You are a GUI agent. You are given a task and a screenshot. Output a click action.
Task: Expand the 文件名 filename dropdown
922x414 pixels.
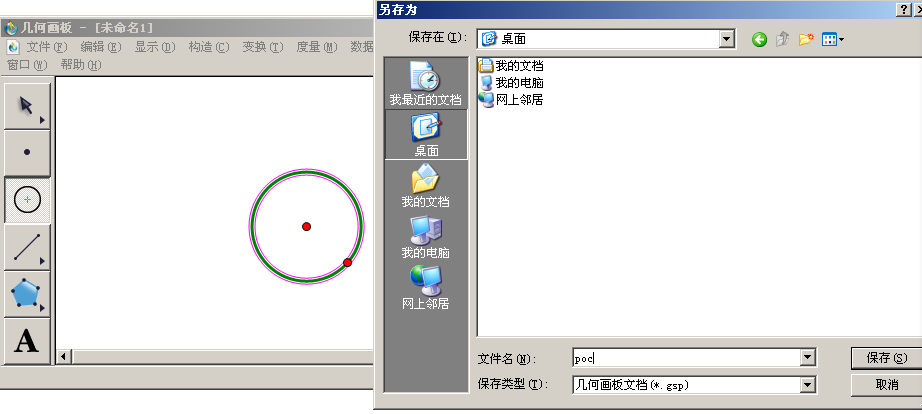(807, 358)
